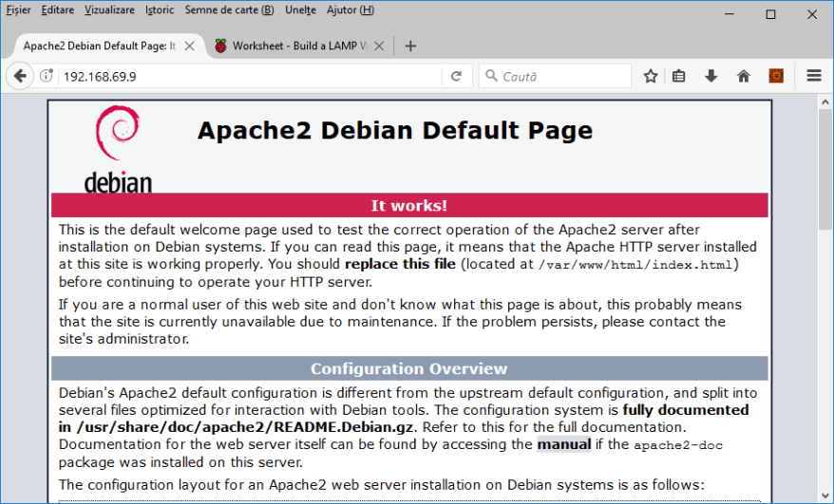Bookmark this page using the star icon
The width and height of the screenshot is (834, 504).
[651, 77]
